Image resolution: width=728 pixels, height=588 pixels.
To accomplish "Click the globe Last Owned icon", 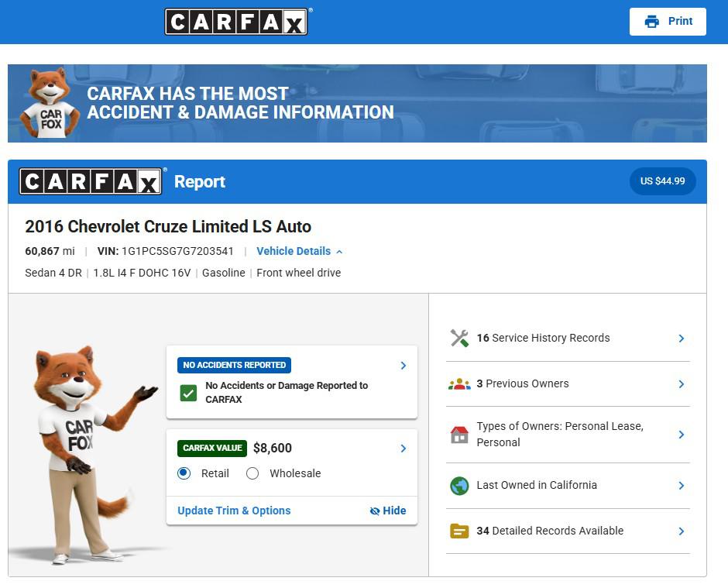I will [459, 486].
